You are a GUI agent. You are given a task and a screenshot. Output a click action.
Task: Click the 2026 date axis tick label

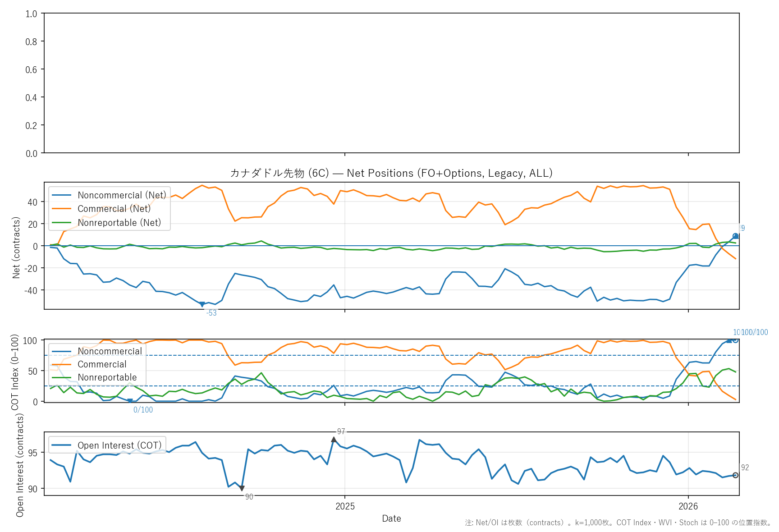tap(688, 506)
